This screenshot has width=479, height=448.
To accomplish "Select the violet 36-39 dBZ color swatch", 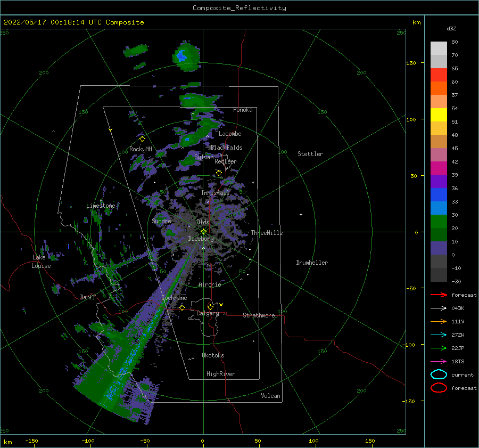I will (439, 182).
